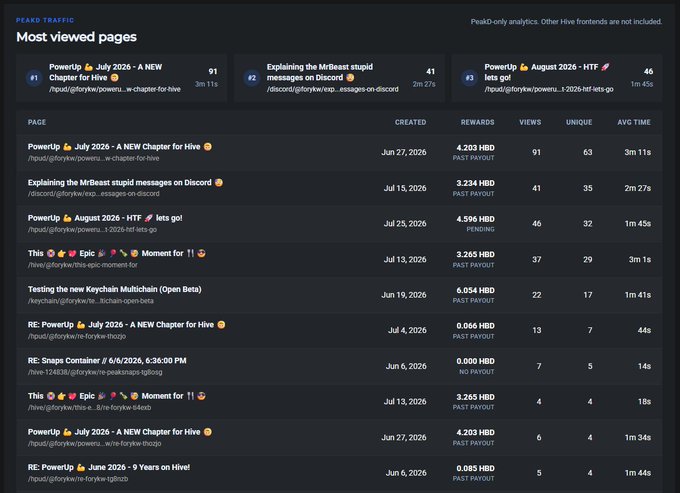
Task: Click the '0.000 HBD' reward value
Action: coord(475,361)
